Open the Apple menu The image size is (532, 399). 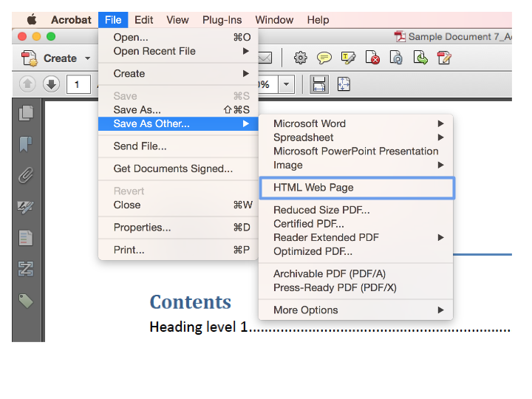coord(32,20)
